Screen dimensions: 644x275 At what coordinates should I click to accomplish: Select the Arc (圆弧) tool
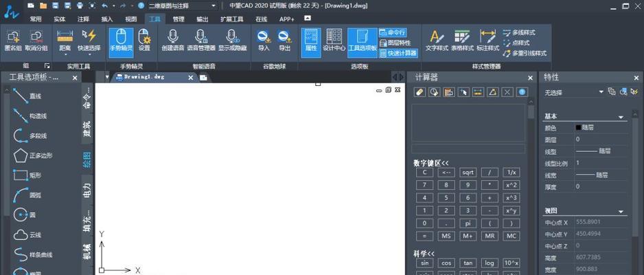(x=27, y=196)
